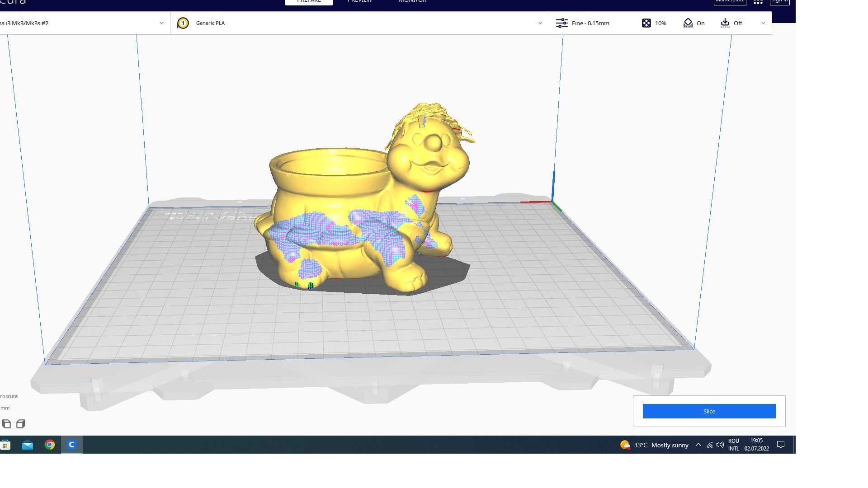Viewport: 868px width, 488px height.
Task: Switch to the Monitor stage tab
Action: pyautogui.click(x=412, y=1)
